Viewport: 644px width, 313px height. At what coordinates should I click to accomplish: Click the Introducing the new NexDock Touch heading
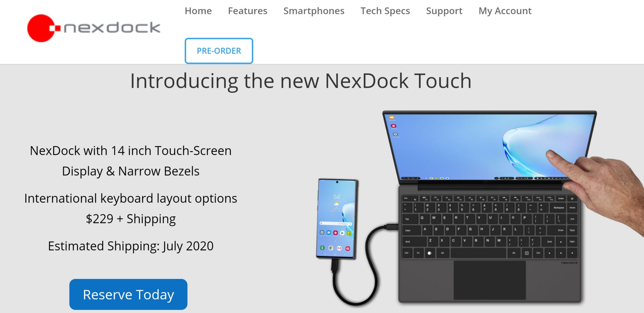[301, 81]
